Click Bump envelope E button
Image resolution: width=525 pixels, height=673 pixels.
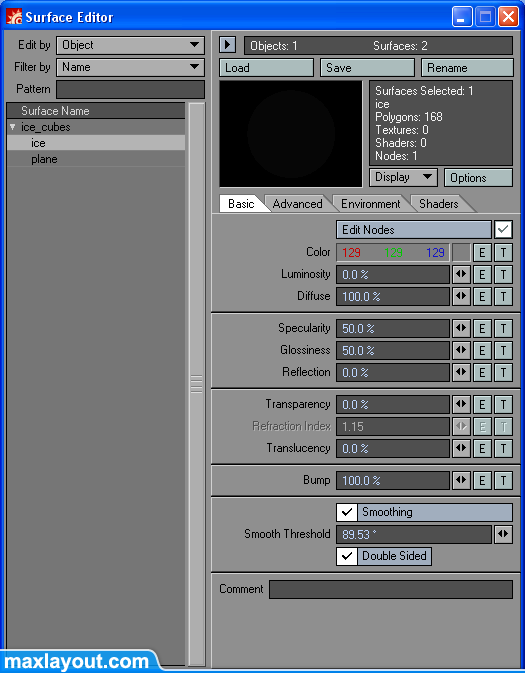coord(482,481)
